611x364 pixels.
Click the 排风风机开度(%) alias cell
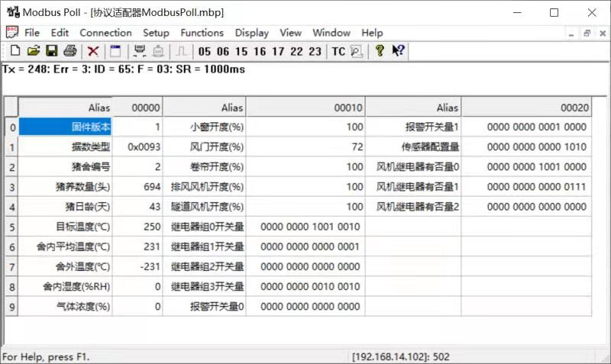coord(205,187)
